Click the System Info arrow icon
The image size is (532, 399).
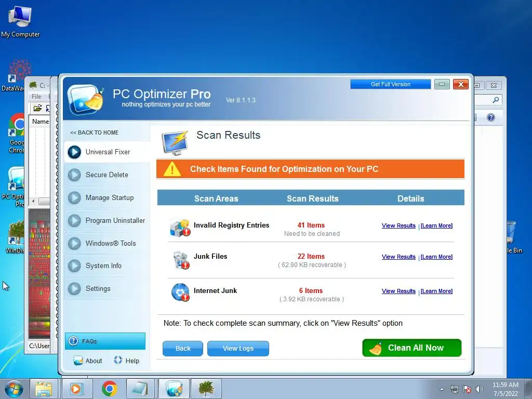74,266
